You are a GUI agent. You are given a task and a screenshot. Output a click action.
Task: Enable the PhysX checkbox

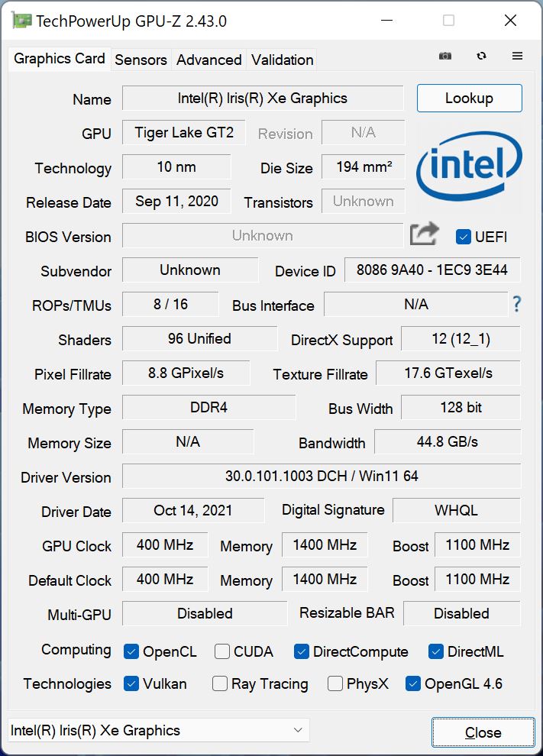(x=335, y=684)
